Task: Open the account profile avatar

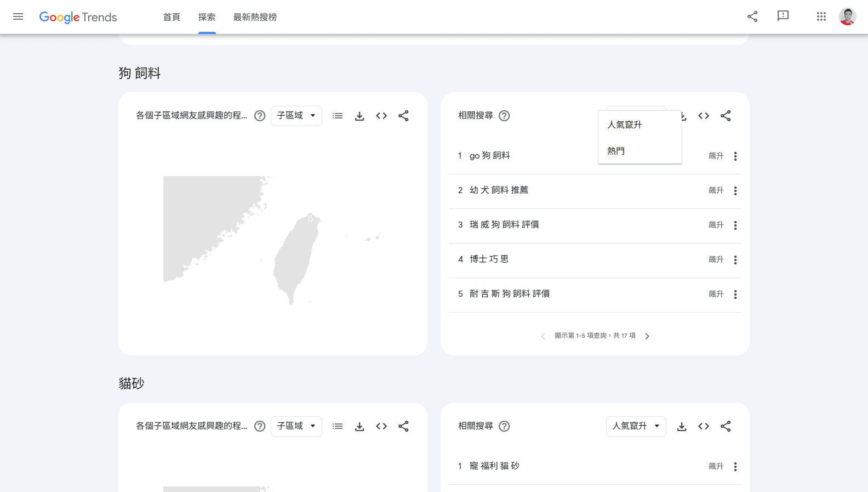Action: pos(847,16)
